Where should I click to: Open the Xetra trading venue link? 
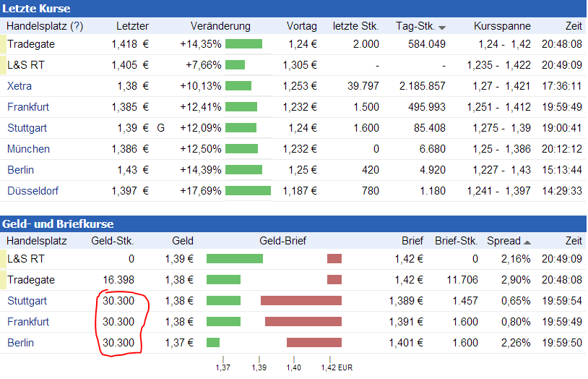coord(20,86)
